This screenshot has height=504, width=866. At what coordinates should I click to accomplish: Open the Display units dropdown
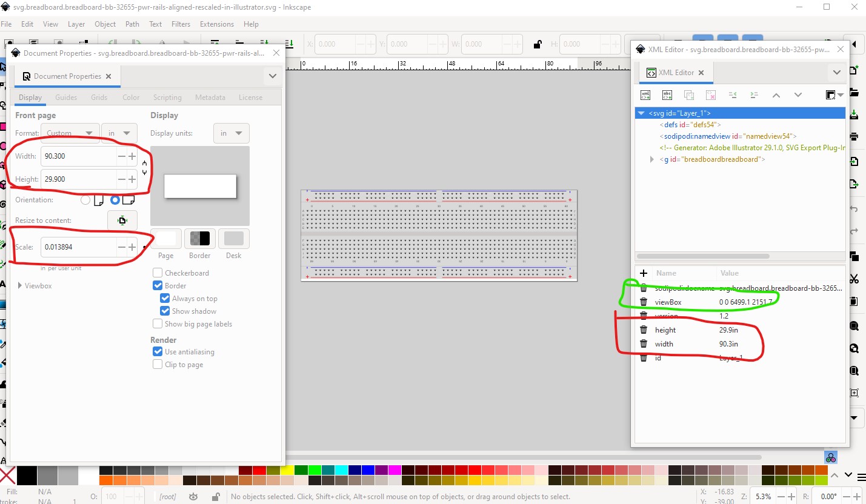(231, 133)
